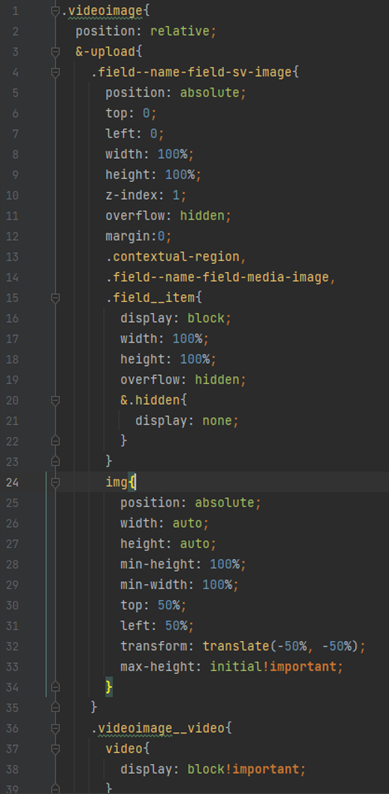
Task: Collapse the .videoimage block fold marker
Action: pyautogui.click(x=55, y=11)
